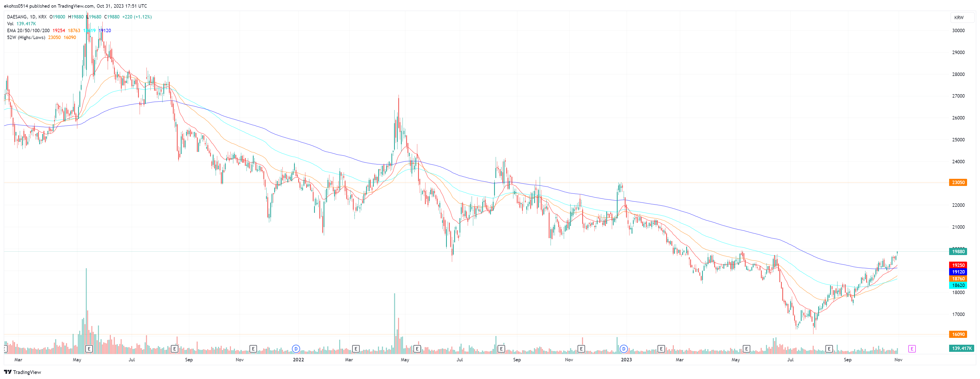The image size is (980, 379).
Task: Click the 27000 price axis label
Action: 958,96
